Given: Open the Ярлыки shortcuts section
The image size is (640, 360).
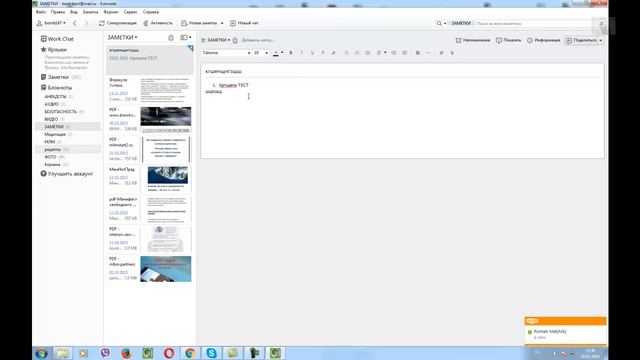Looking at the screenshot, I should coord(53,49).
